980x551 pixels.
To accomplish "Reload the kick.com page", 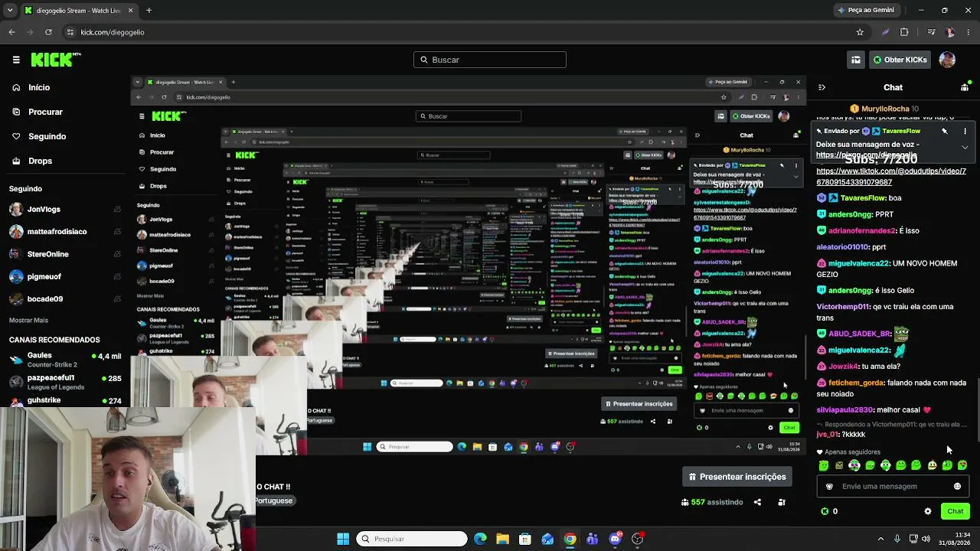I will tap(48, 32).
